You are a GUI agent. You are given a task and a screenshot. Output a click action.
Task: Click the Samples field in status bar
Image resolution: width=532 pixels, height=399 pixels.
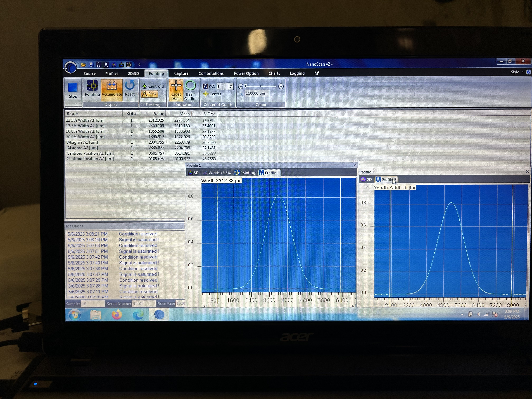coord(93,304)
